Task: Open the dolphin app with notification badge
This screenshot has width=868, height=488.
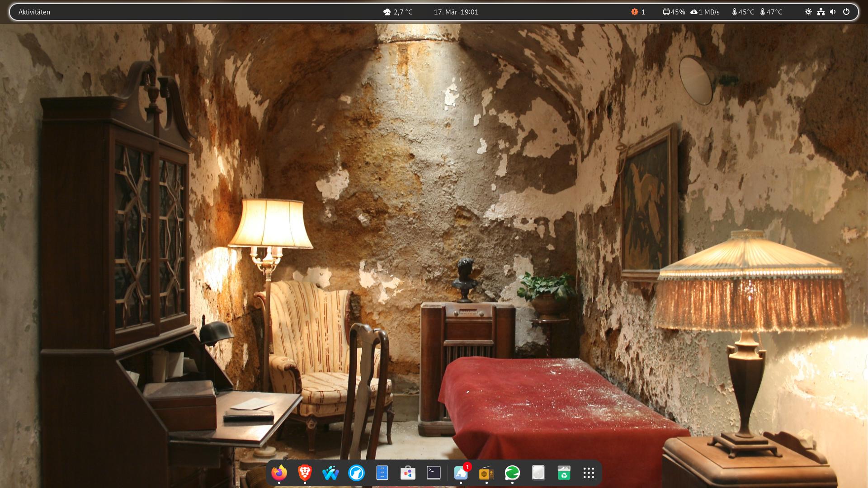Action: point(461,473)
